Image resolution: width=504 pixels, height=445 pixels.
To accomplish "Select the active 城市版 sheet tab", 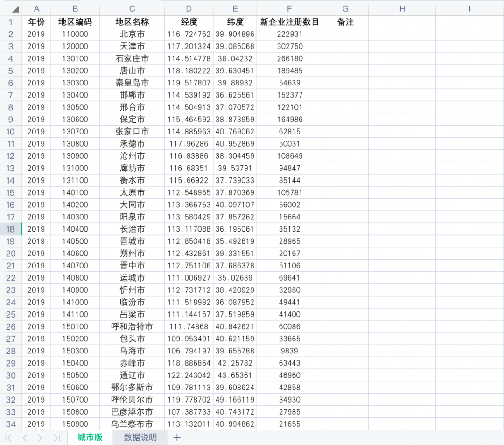I will [90, 438].
